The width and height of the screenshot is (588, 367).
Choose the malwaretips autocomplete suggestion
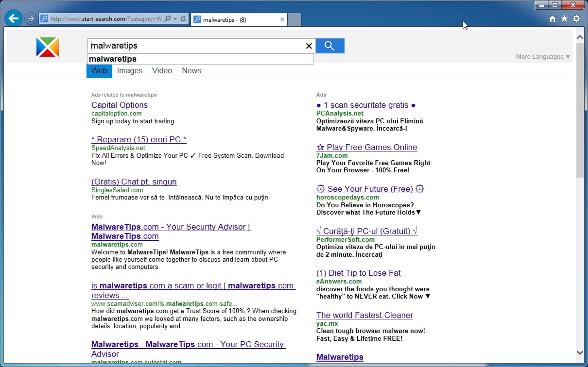pyautogui.click(x=201, y=59)
